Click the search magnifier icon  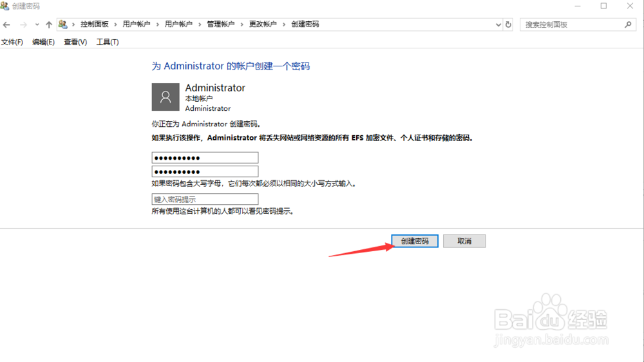[628, 24]
